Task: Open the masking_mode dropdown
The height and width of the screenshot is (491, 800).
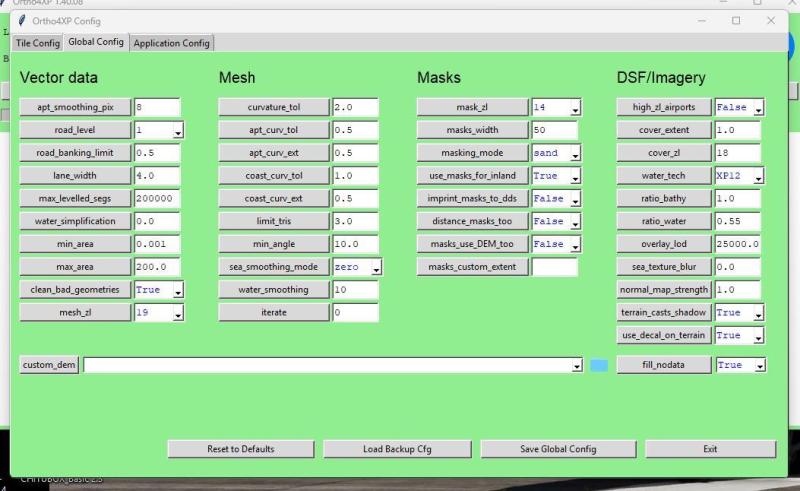Action: 575,155
